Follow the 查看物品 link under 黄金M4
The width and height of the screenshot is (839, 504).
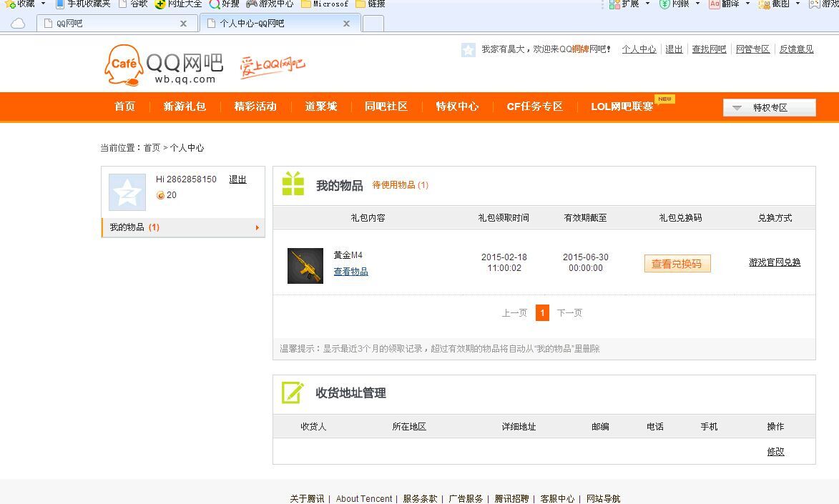click(351, 272)
